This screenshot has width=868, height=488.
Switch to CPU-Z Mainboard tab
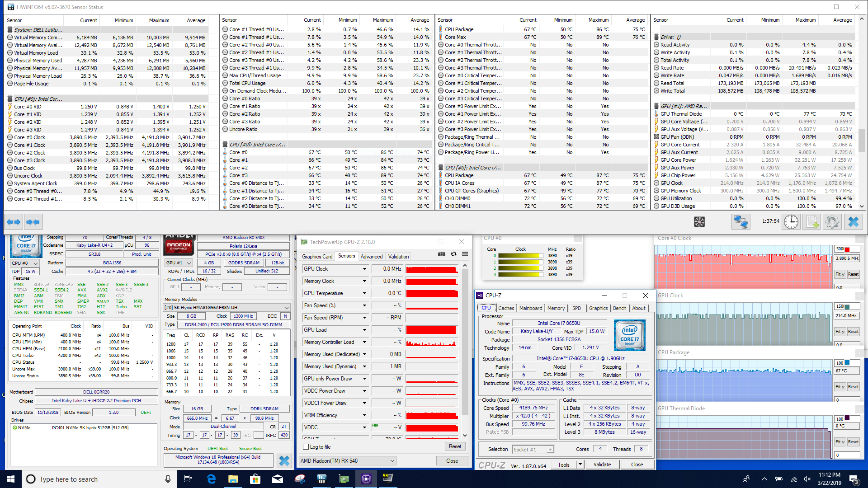(530, 308)
